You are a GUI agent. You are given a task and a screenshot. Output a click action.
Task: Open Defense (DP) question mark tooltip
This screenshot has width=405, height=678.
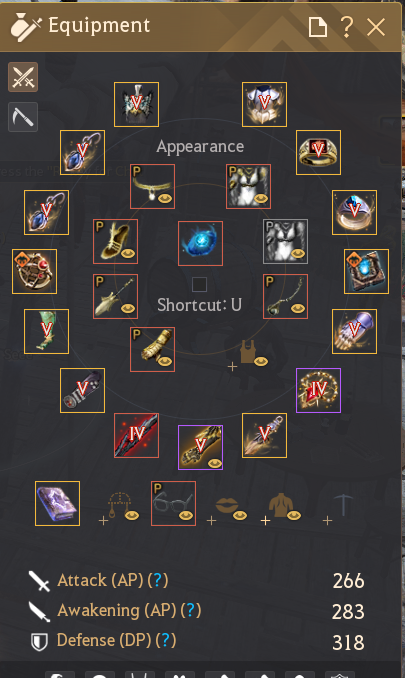166,640
